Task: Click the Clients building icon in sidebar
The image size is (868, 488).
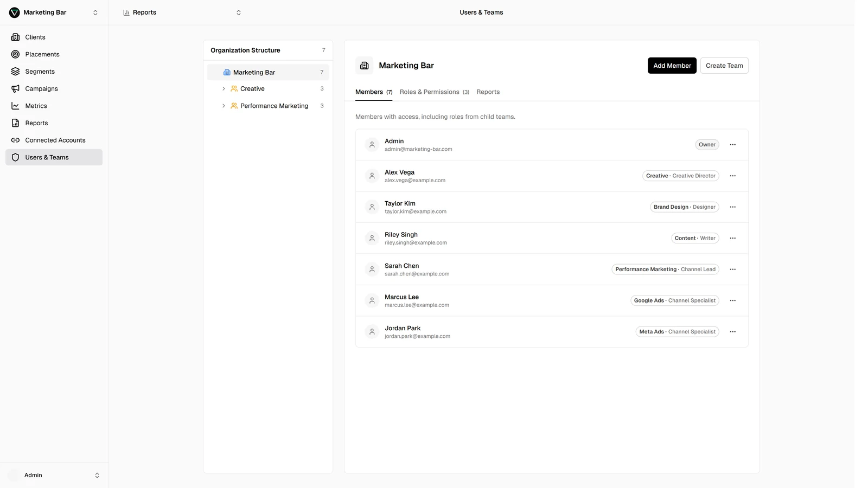Action: click(x=15, y=37)
